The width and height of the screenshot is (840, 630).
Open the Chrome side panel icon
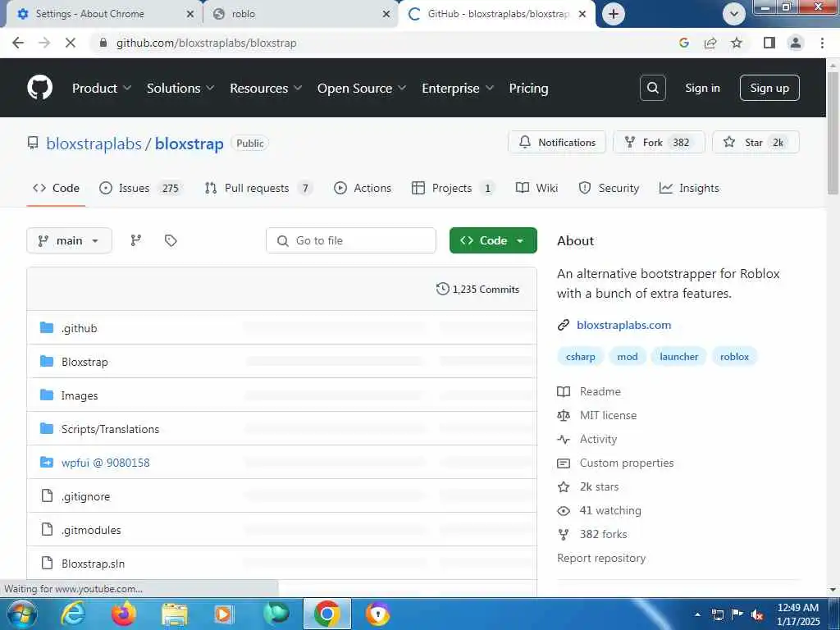tap(769, 43)
